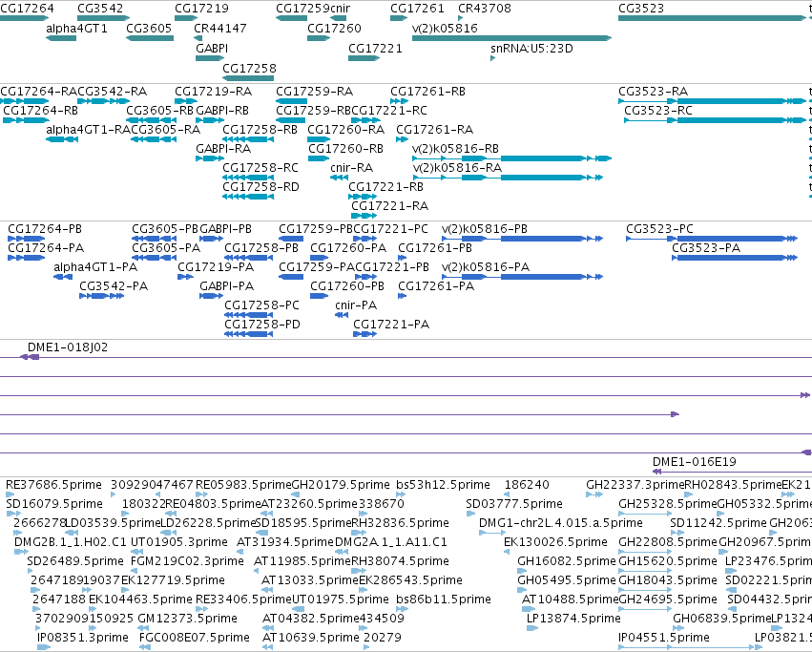Image resolution: width=812 pixels, height=652 pixels.
Task: Open the CG17219-RA transcript label
Action: (x=214, y=92)
